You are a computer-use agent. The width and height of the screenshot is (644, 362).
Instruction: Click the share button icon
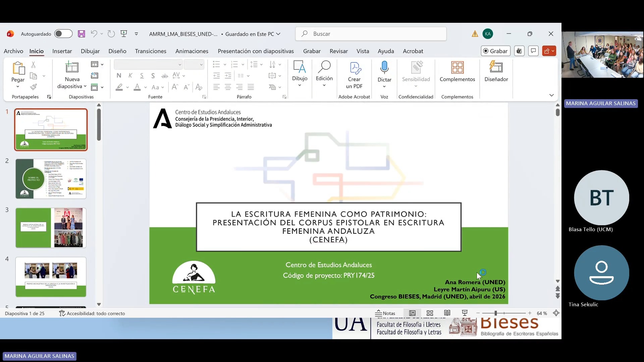549,51
